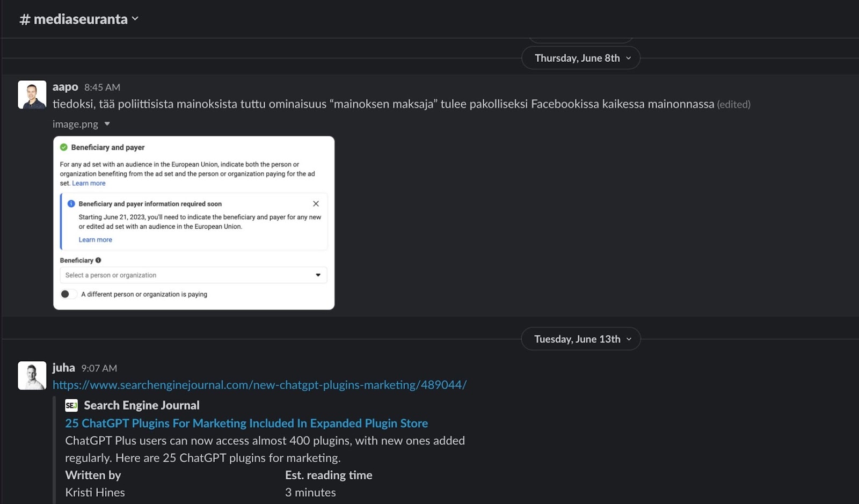This screenshot has height=504, width=859.
Task: Click the green checkmark beside Beneficiary and payer
Action: click(64, 148)
